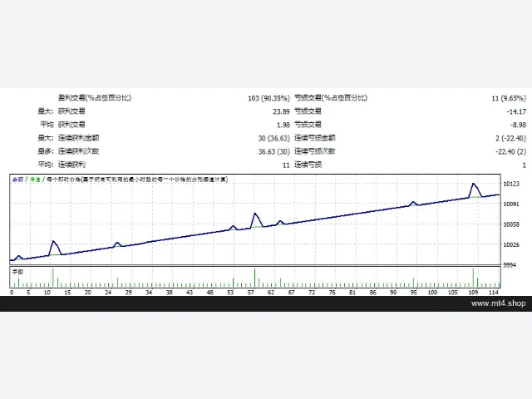The image size is (532, 399).
Task: Click the y-axis value 10091
Action: click(511, 204)
